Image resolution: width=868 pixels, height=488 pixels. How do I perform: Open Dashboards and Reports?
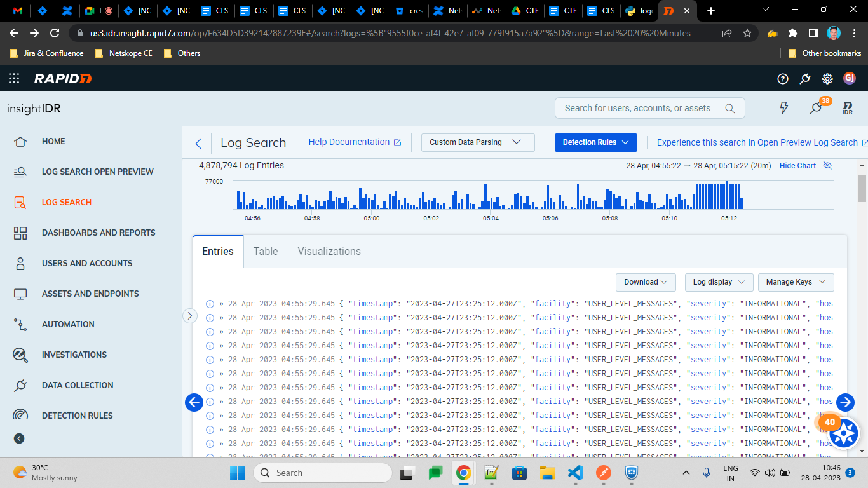(98, 233)
